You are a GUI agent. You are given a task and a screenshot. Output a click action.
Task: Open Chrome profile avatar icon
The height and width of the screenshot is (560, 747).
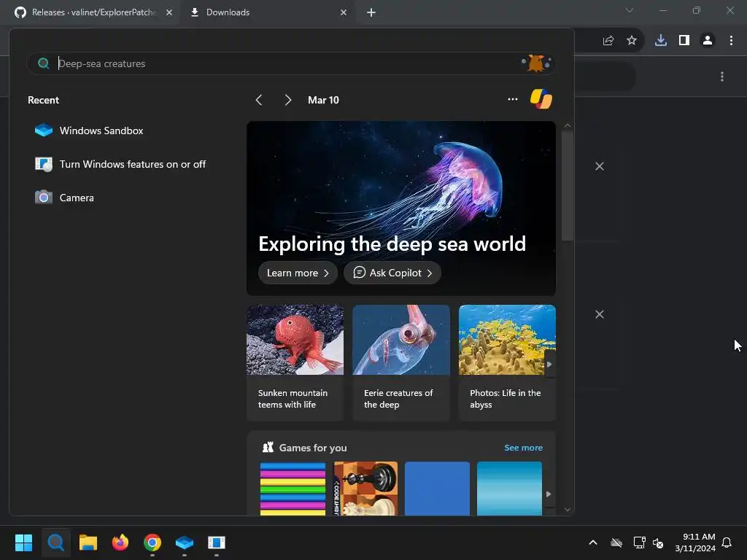tap(708, 41)
